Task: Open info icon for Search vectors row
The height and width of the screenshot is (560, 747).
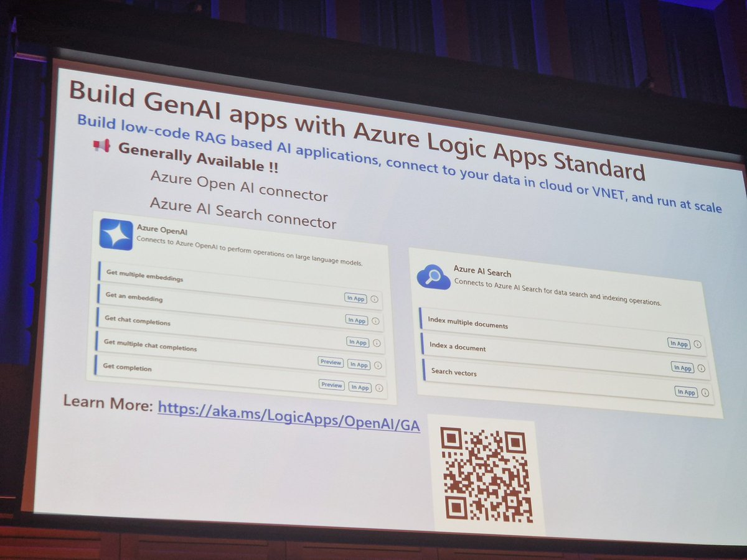Action: point(705,392)
